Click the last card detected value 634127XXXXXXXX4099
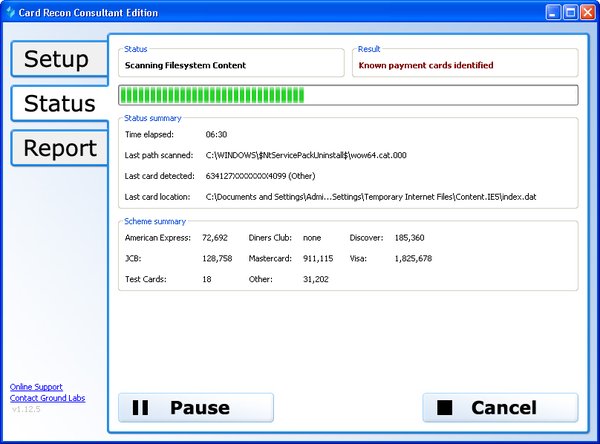 pos(260,176)
